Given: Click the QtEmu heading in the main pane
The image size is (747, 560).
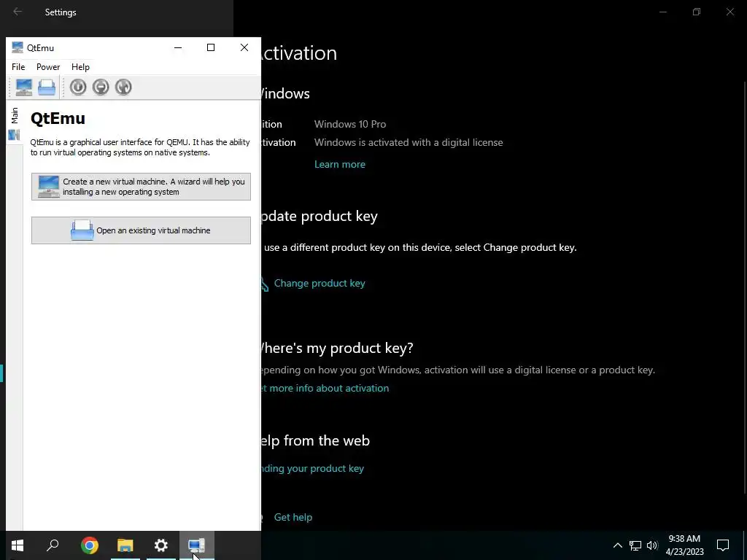Looking at the screenshot, I should pyautogui.click(x=58, y=118).
